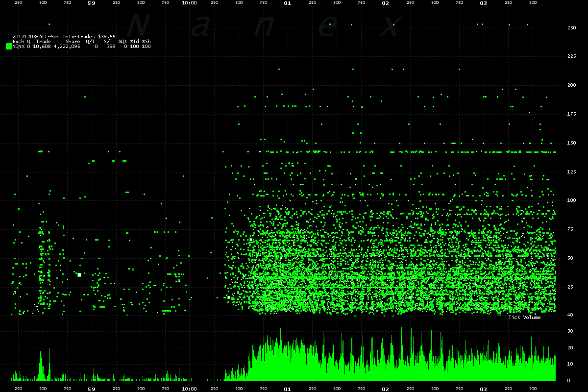Click the "Exch" column header in the legend

19,41
